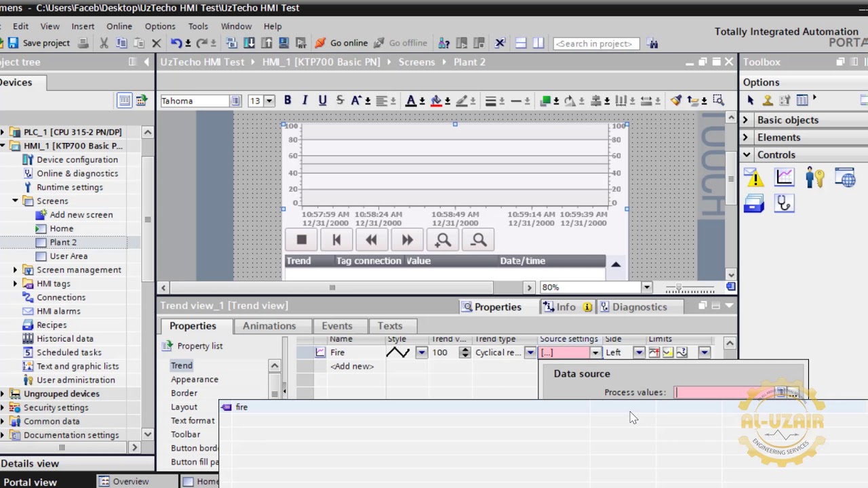
Task: Open the Tools menu
Action: coord(198,26)
